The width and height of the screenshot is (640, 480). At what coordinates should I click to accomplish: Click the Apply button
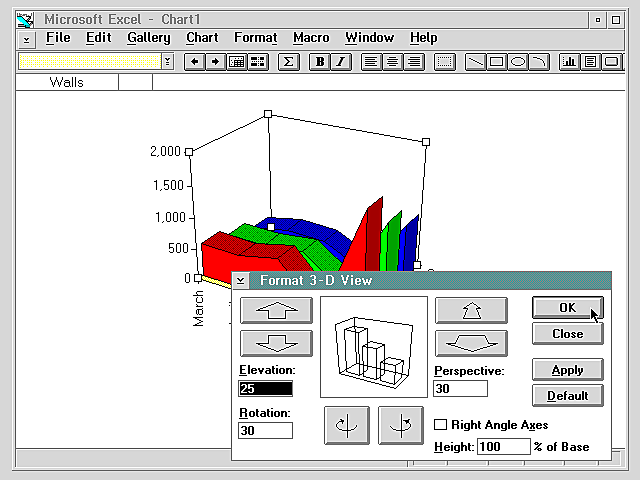(x=567, y=370)
